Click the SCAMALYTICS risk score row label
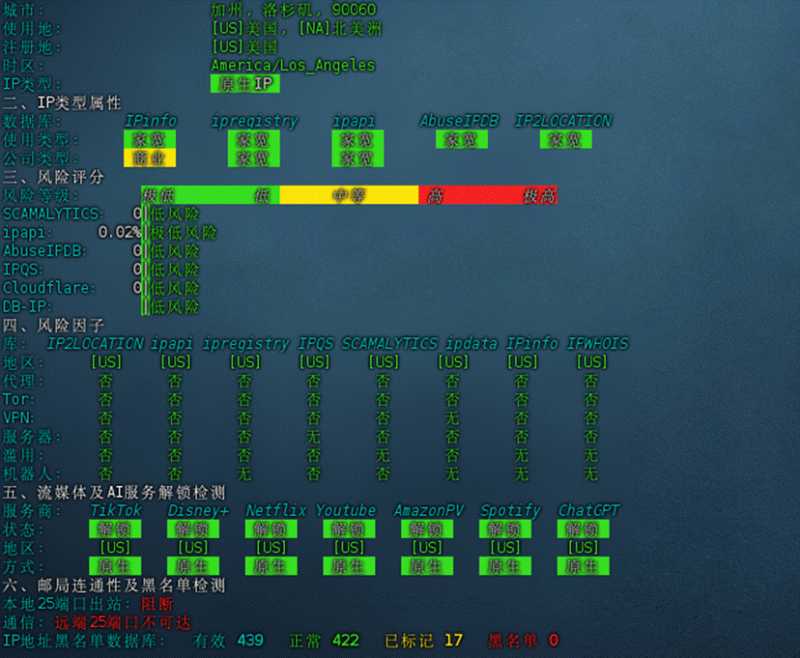This screenshot has height=658, width=800. (53, 214)
